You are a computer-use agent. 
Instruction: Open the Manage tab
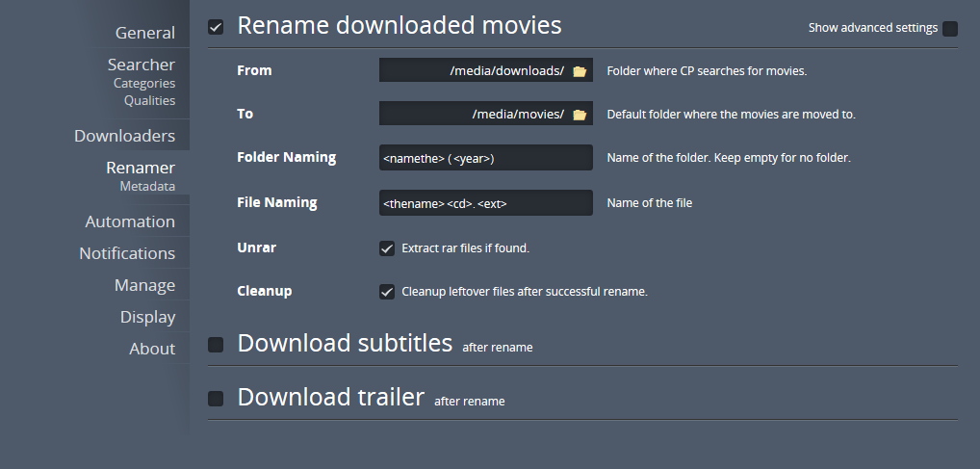144,285
